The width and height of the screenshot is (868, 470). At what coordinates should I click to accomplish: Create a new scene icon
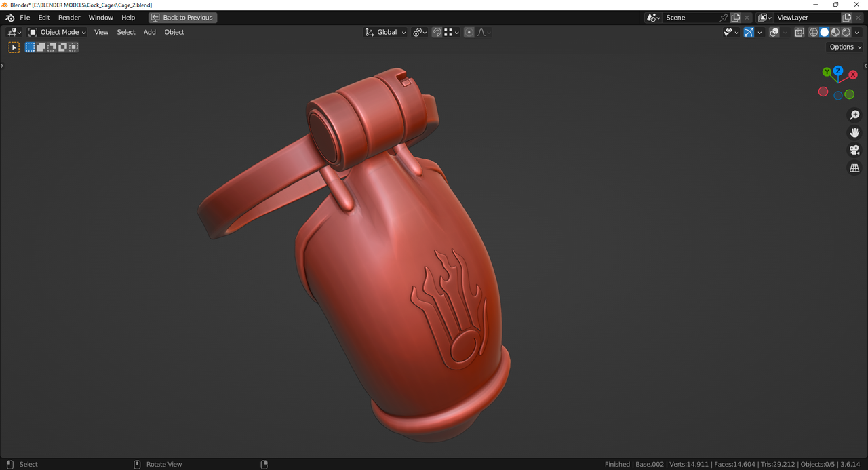point(736,18)
